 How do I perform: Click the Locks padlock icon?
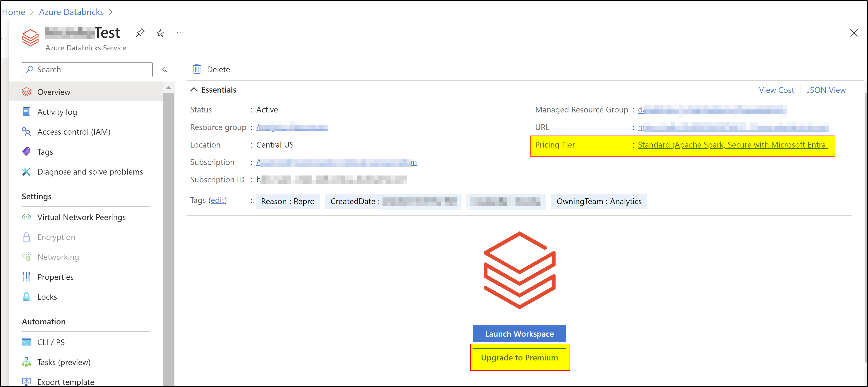[26, 296]
